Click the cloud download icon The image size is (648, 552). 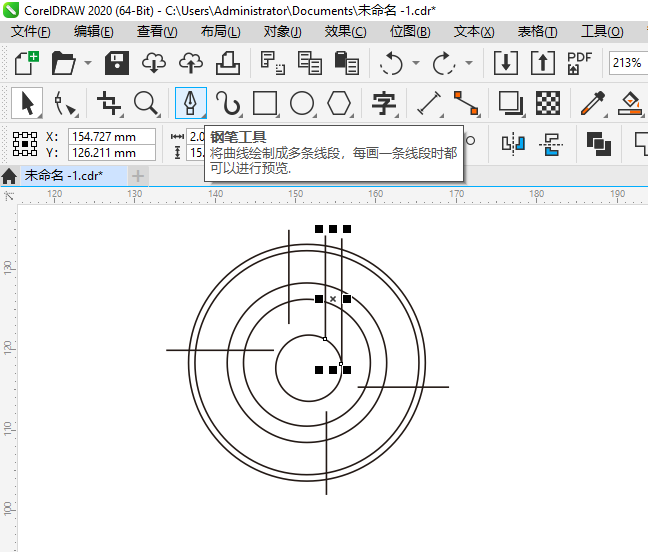click(x=154, y=63)
